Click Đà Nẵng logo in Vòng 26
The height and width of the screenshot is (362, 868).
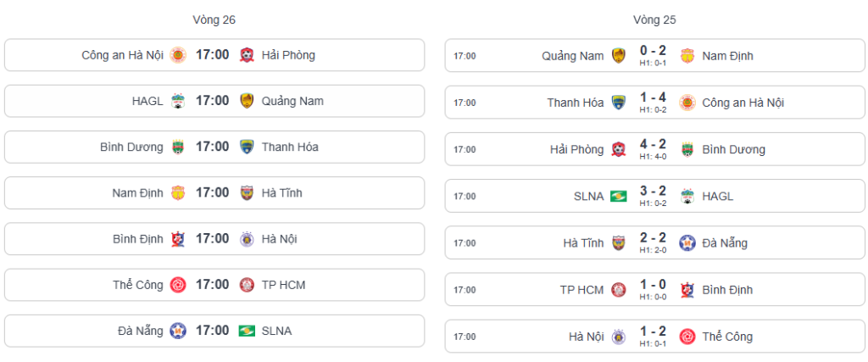click(x=178, y=330)
